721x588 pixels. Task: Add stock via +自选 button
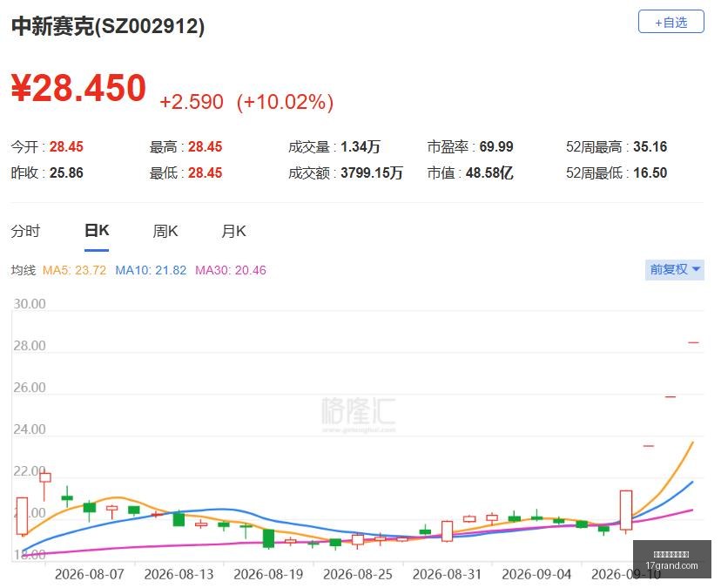coord(670,22)
